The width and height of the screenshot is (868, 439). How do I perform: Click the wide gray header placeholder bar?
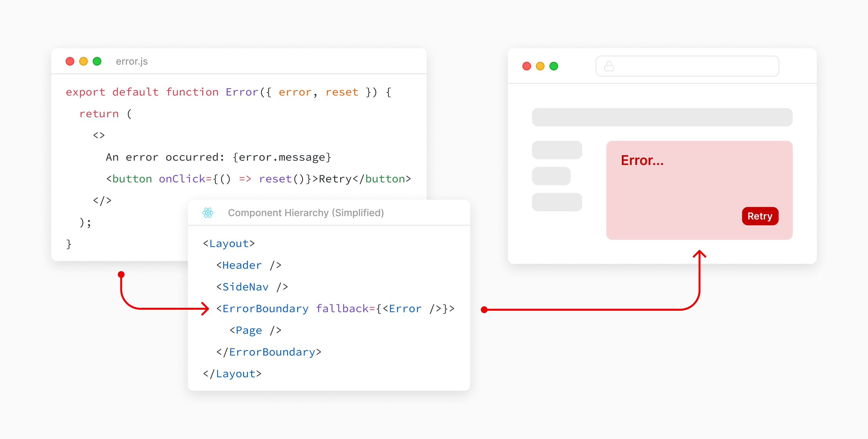(662, 117)
